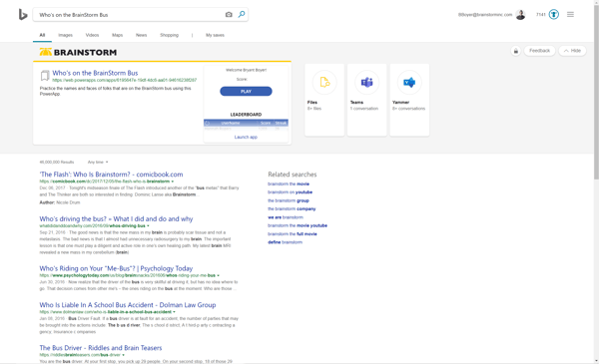This screenshot has height=364, width=599.
Task: Open Who's on the BrainStorm Bus link
Action: [x=95, y=73]
